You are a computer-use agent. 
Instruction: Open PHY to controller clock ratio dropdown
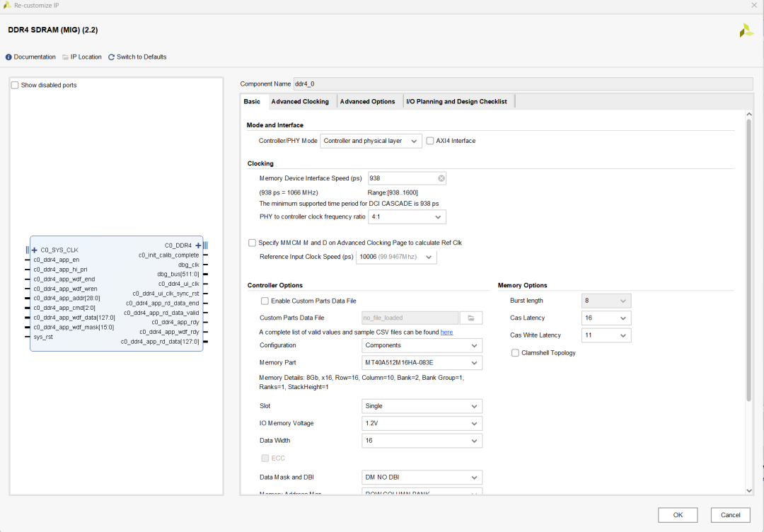[407, 216]
